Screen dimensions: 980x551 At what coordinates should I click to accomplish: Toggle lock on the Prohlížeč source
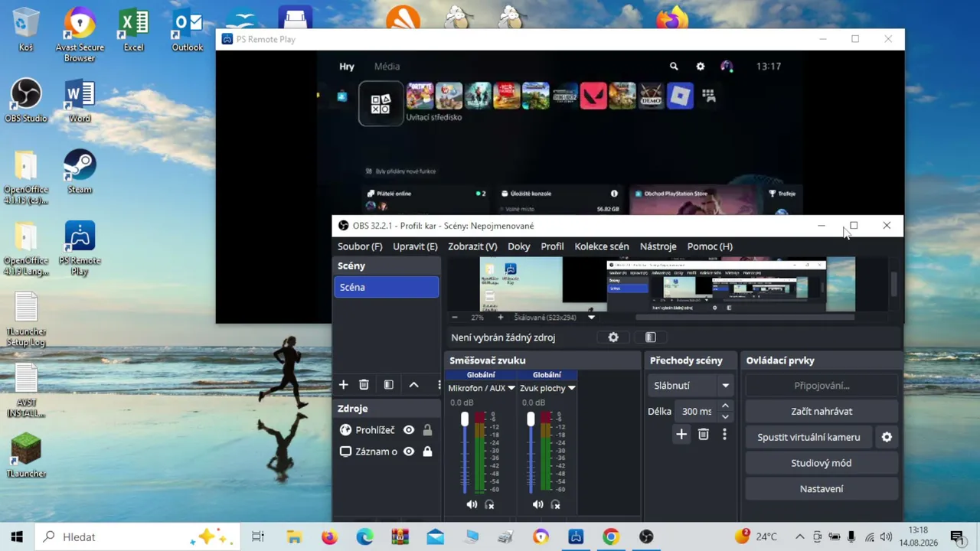pos(427,430)
